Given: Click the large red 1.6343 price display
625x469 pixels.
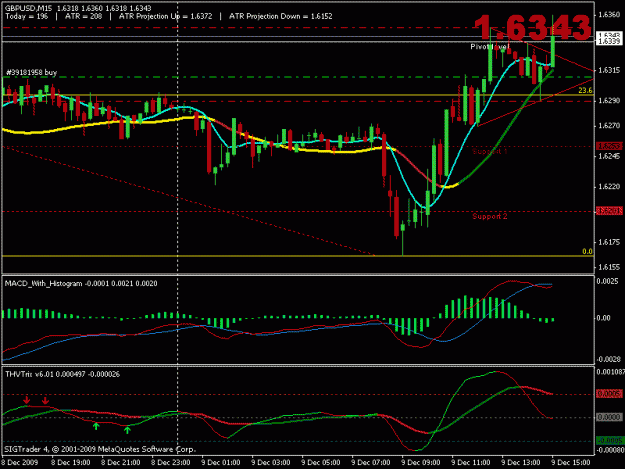Looking at the screenshot, I should click(533, 27).
